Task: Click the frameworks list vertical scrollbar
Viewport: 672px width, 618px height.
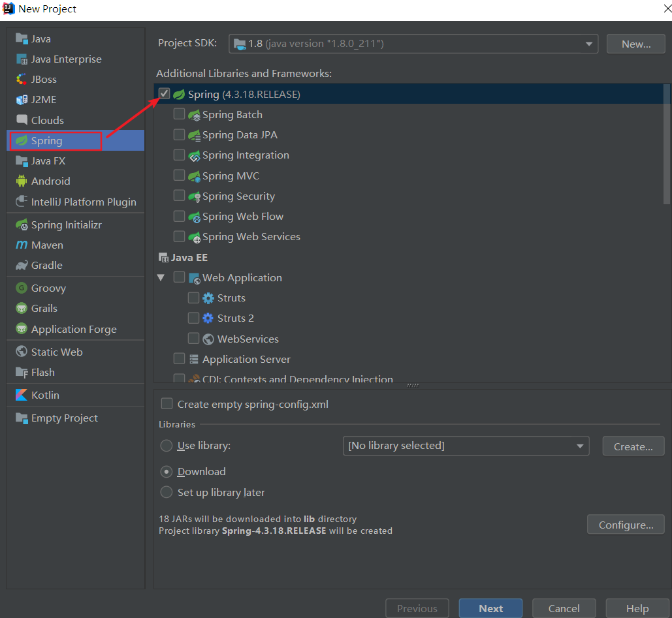Action: click(666, 146)
